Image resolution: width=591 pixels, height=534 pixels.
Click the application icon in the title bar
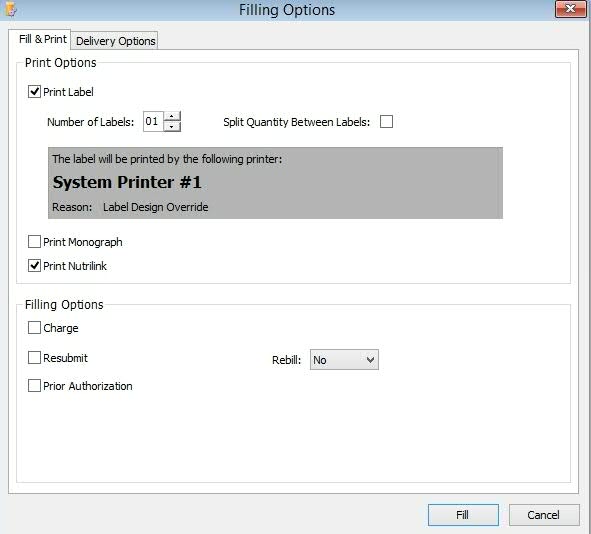[11, 9]
